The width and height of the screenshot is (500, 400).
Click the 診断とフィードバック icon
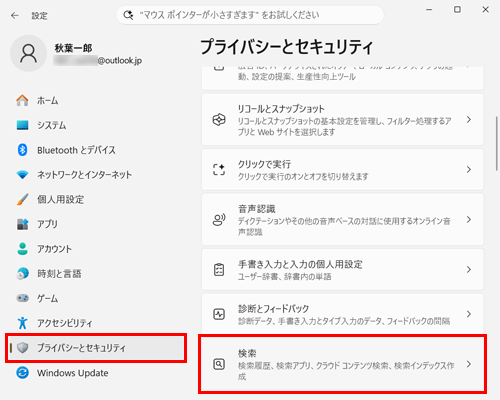(219, 314)
